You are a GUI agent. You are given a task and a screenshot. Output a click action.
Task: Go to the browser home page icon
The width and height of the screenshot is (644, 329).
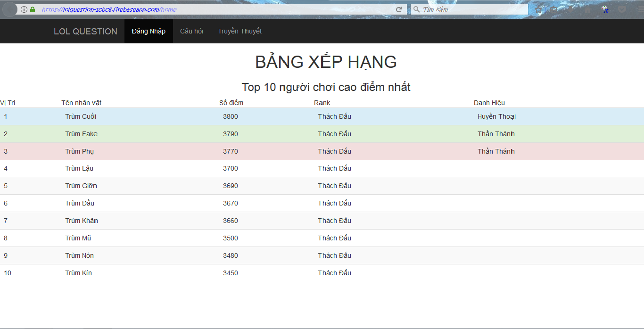(x=588, y=9)
